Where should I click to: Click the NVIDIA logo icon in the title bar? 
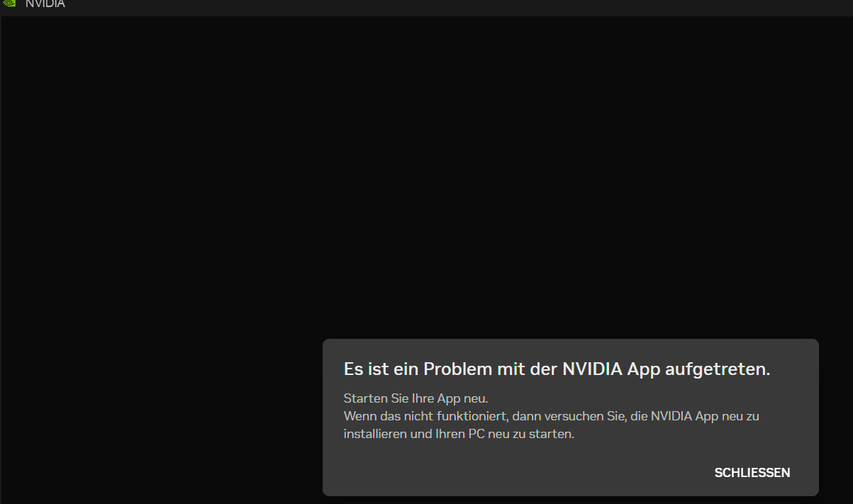click(x=8, y=4)
